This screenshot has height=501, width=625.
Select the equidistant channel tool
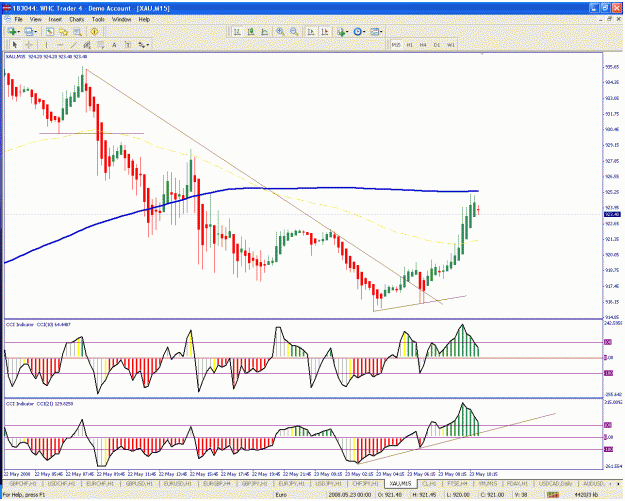(87, 45)
